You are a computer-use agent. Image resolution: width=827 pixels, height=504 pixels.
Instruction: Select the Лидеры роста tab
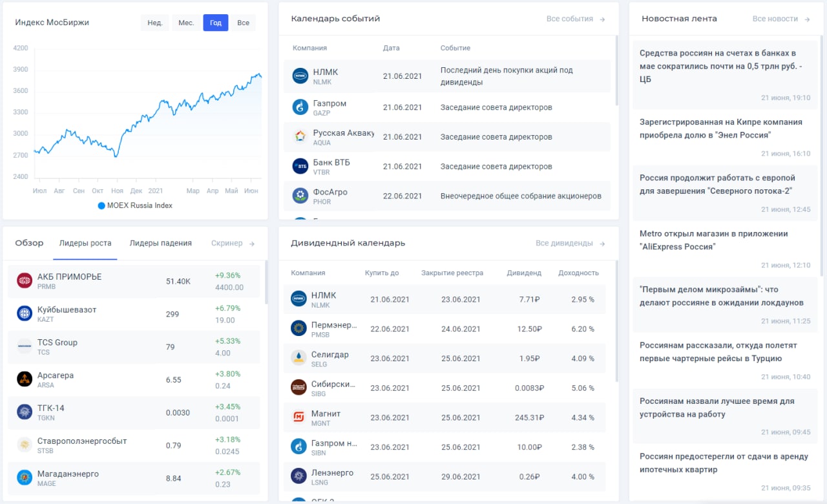pos(85,243)
